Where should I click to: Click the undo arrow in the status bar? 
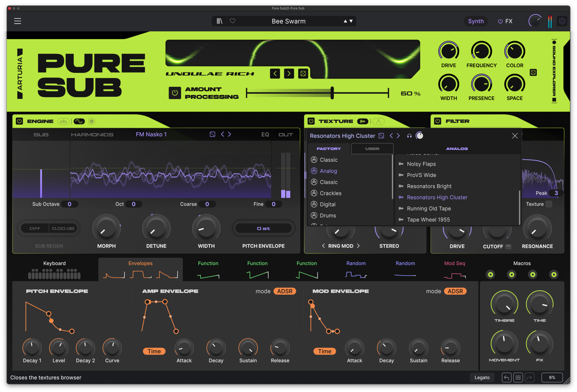pyautogui.click(x=507, y=378)
